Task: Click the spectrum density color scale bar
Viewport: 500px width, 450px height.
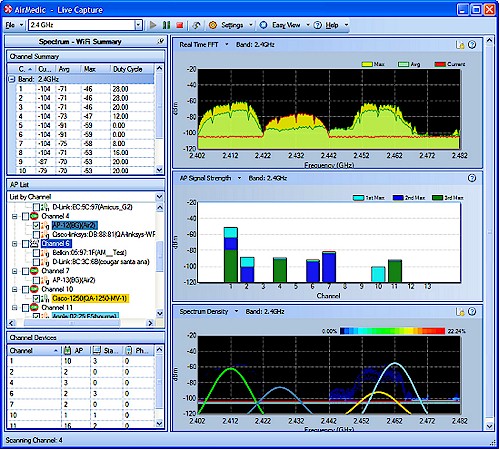Action: 392,331
